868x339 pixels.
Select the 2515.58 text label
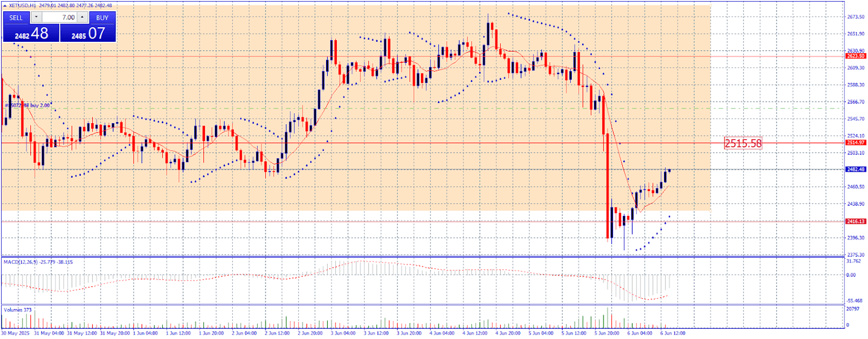pyautogui.click(x=743, y=144)
